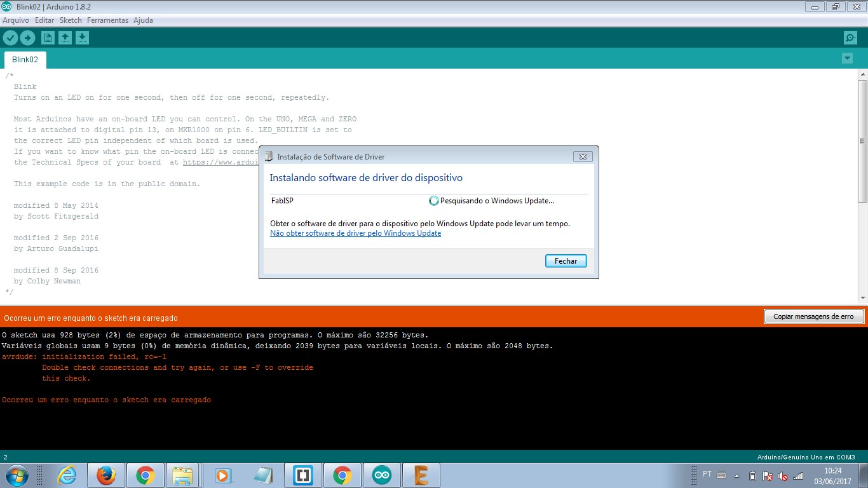The height and width of the screenshot is (488, 868).
Task: Open the orange E application taskbar icon
Action: pos(421,475)
